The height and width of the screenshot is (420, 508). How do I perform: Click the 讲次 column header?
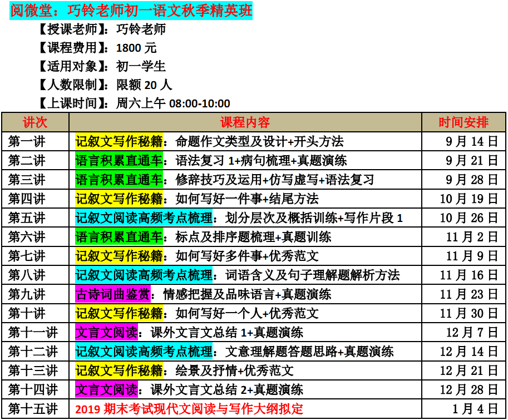click(35, 122)
